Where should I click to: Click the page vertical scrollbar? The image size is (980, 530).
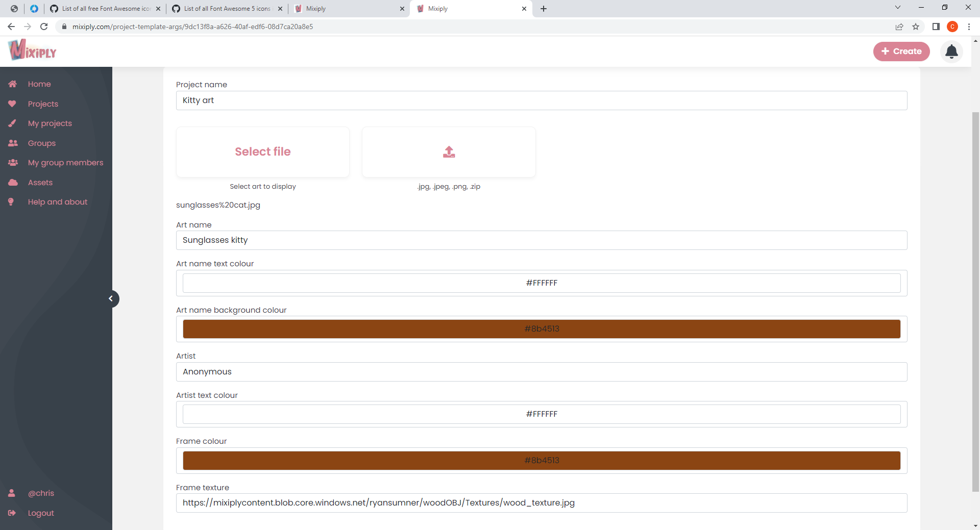975,301
